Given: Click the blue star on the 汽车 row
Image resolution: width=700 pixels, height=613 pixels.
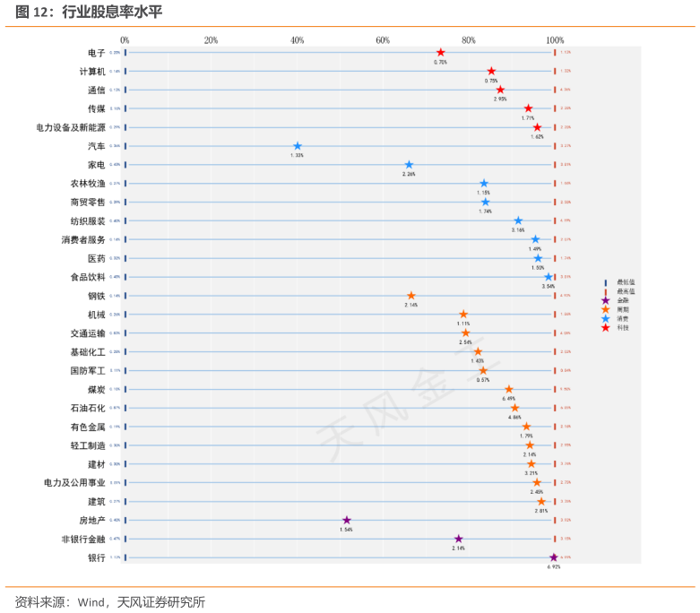Looking at the screenshot, I should coord(298,146).
